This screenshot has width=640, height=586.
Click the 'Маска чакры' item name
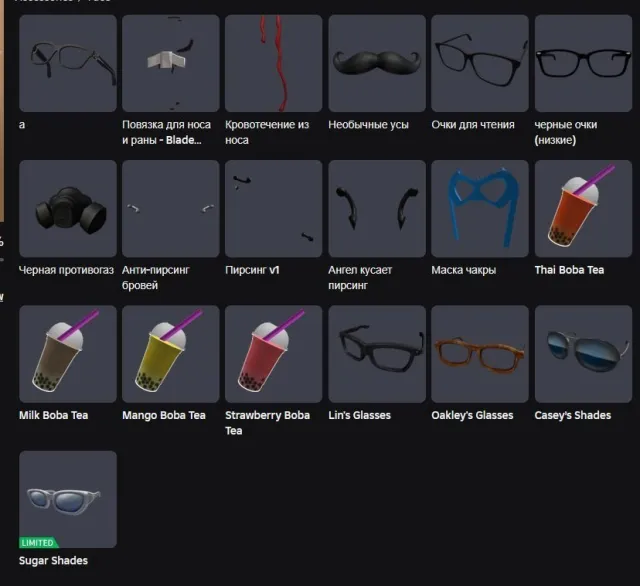464,270
